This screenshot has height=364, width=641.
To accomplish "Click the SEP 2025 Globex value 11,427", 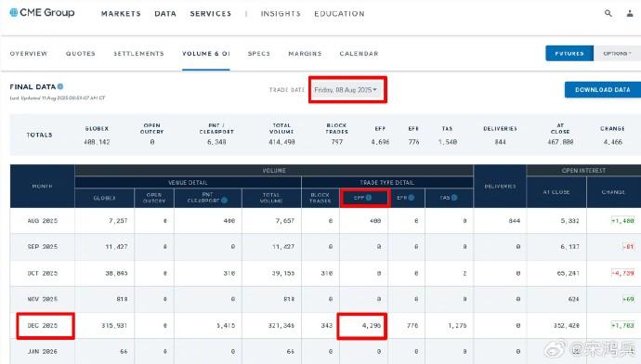I will point(116,247).
